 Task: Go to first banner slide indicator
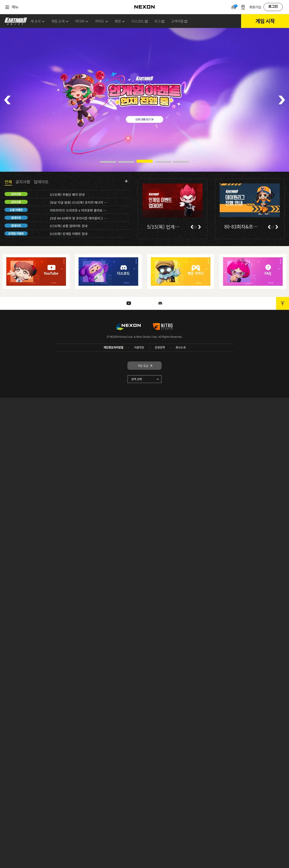point(108,162)
